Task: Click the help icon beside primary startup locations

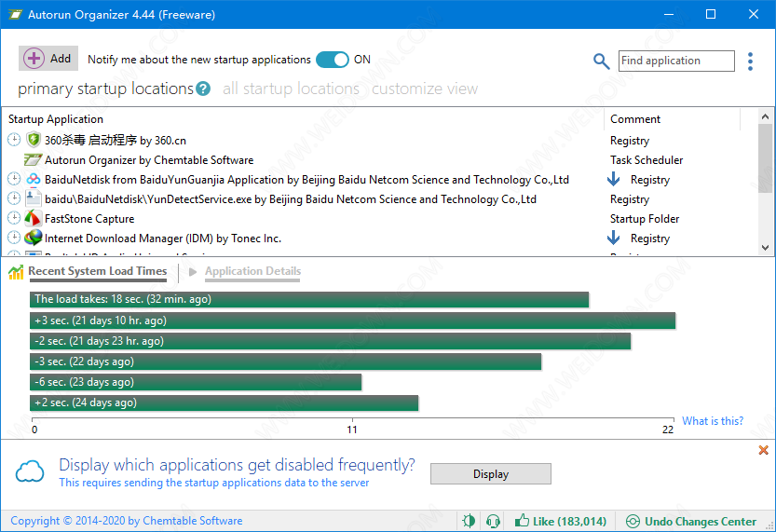Action: pyautogui.click(x=203, y=89)
